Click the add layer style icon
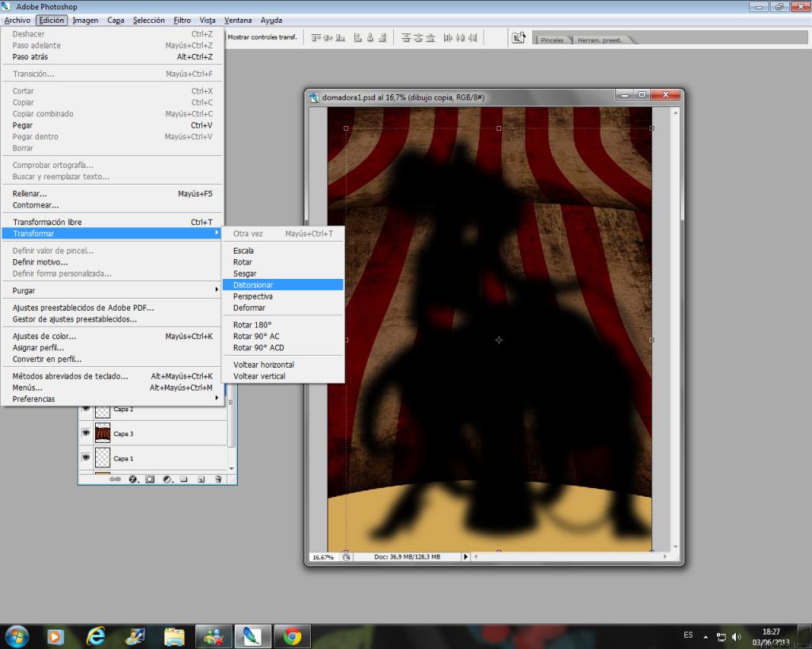 [132, 479]
